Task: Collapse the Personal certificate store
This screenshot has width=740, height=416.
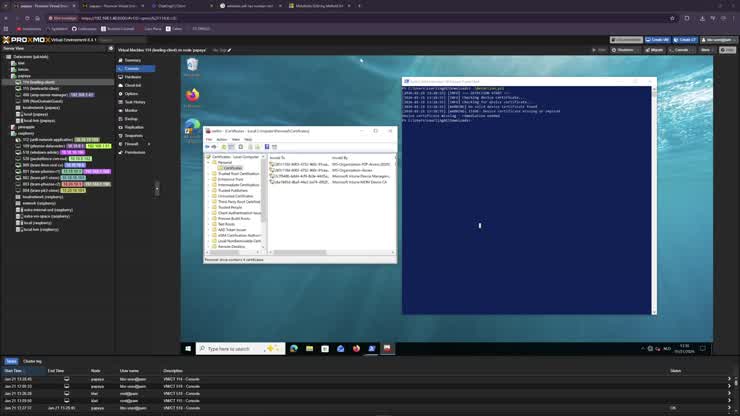Action: point(209,162)
